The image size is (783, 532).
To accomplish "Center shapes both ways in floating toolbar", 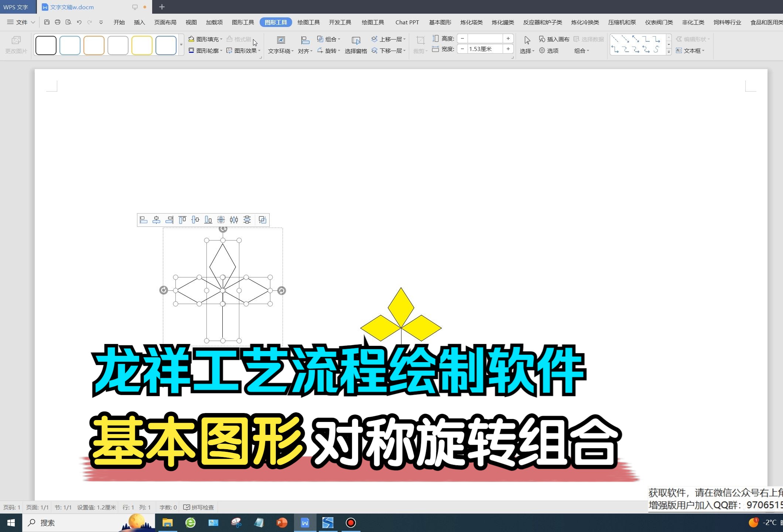I will 221,220.
